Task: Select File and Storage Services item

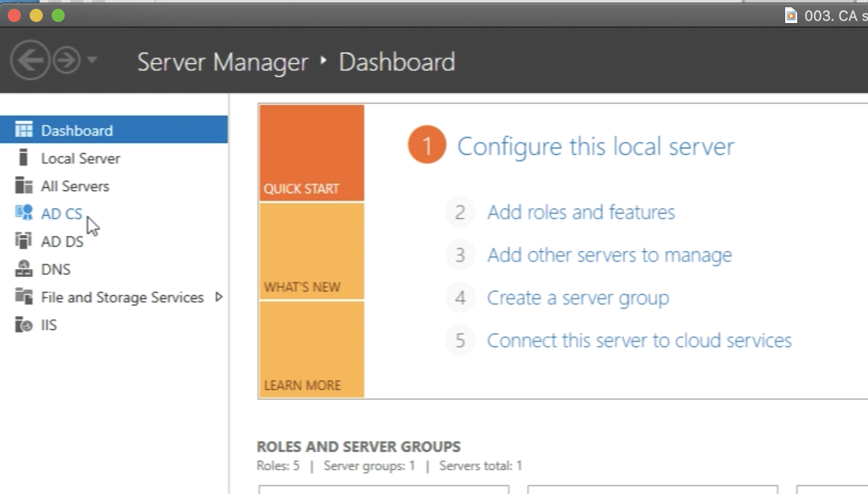Action: point(122,297)
